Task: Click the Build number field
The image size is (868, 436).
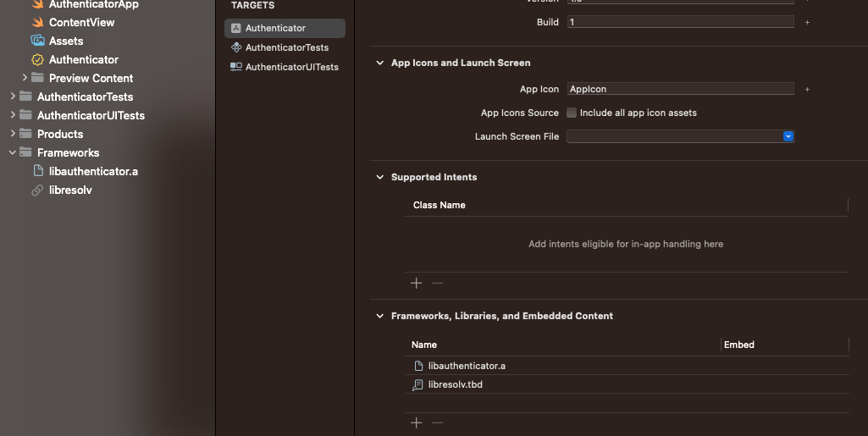Action: 680,22
